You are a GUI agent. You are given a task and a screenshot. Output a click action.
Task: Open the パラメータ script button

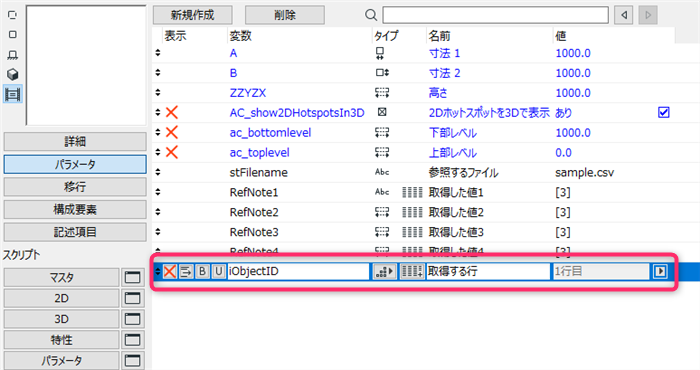point(61,361)
